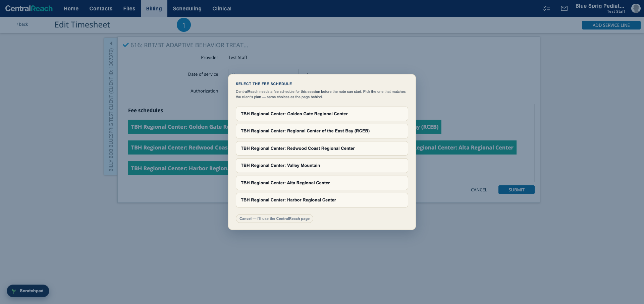Click the Blue Sprig Pediat... account name
The width and height of the screenshot is (644, 304).
pos(600,6)
